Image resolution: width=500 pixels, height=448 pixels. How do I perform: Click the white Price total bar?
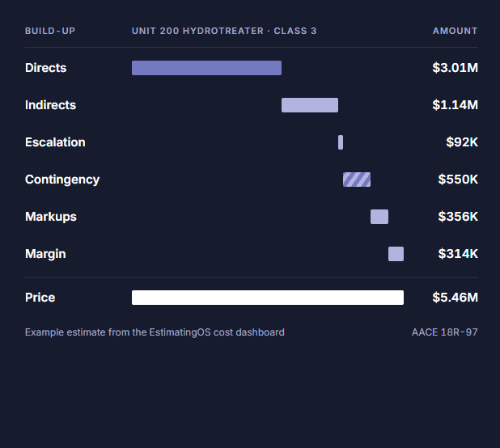268,298
